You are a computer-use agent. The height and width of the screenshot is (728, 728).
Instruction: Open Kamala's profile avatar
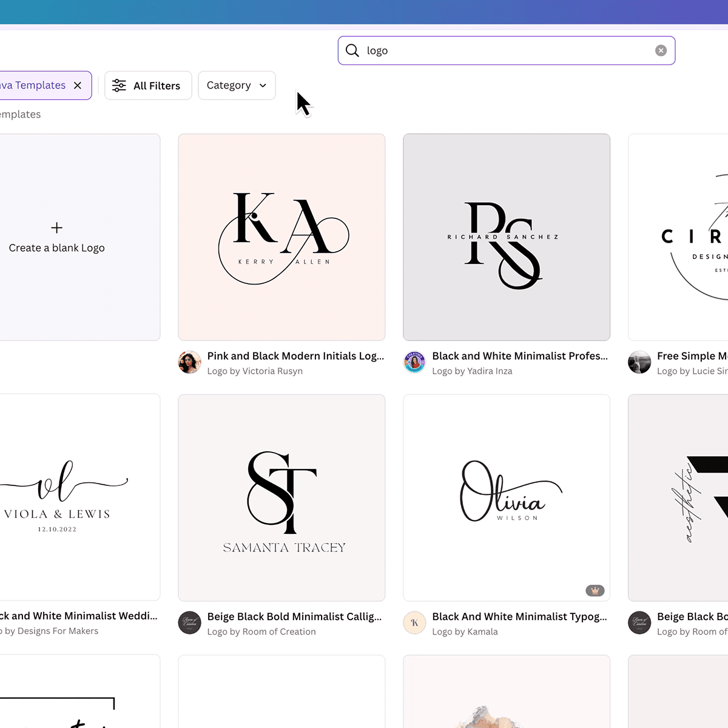click(414, 622)
